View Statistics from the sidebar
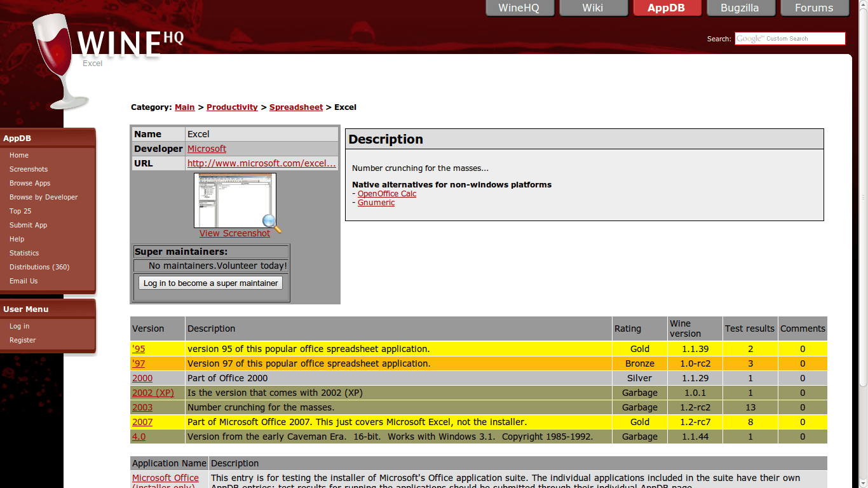The width and height of the screenshot is (868, 488). (x=24, y=253)
